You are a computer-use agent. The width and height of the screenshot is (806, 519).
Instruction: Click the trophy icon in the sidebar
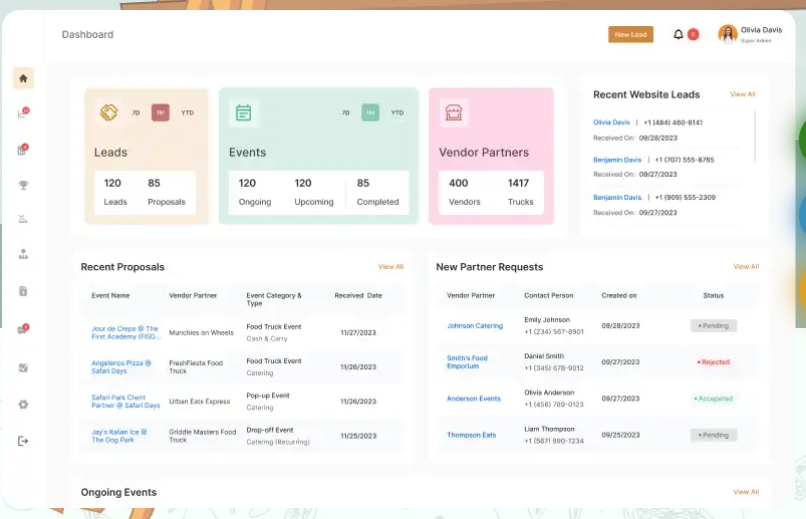click(23, 185)
